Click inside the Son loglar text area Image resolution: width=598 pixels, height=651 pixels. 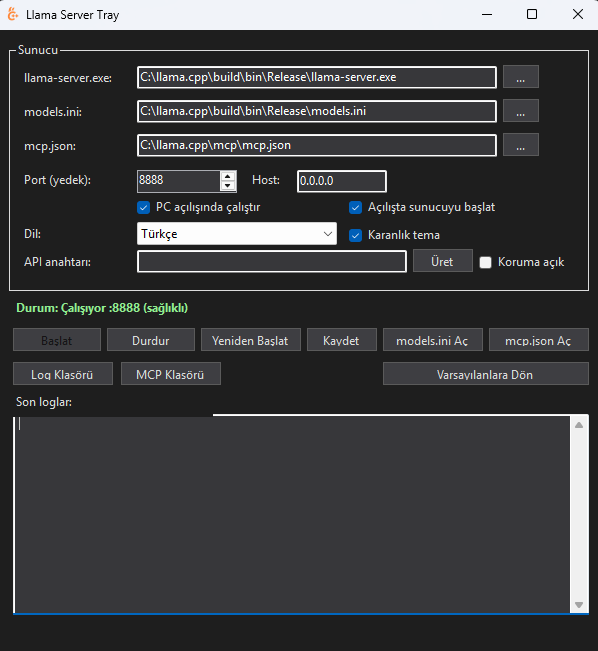[292, 514]
